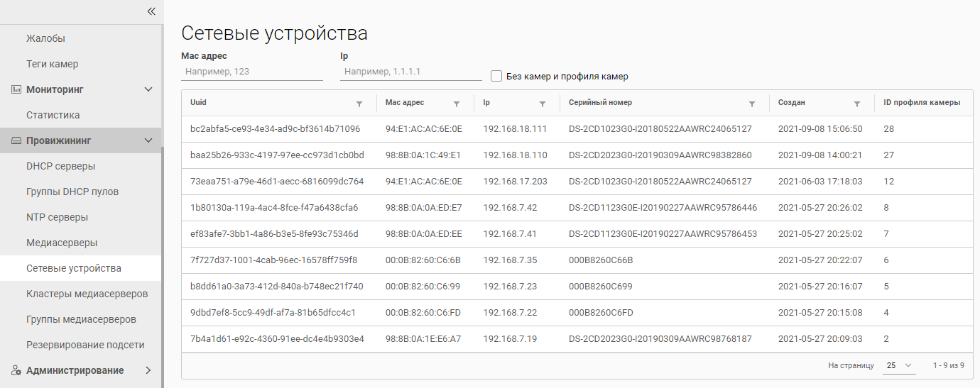The height and width of the screenshot is (388, 980).
Task: Focus the Ip search input field
Action: pos(410,72)
